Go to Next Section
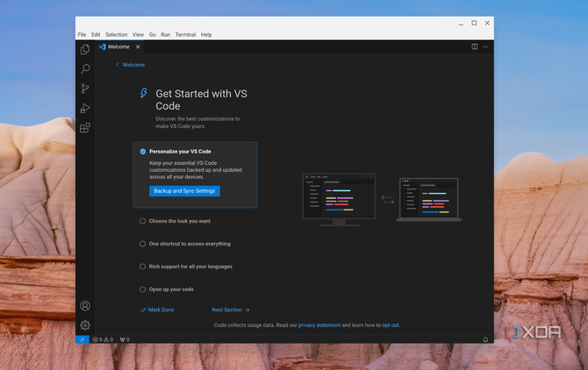 coord(231,310)
